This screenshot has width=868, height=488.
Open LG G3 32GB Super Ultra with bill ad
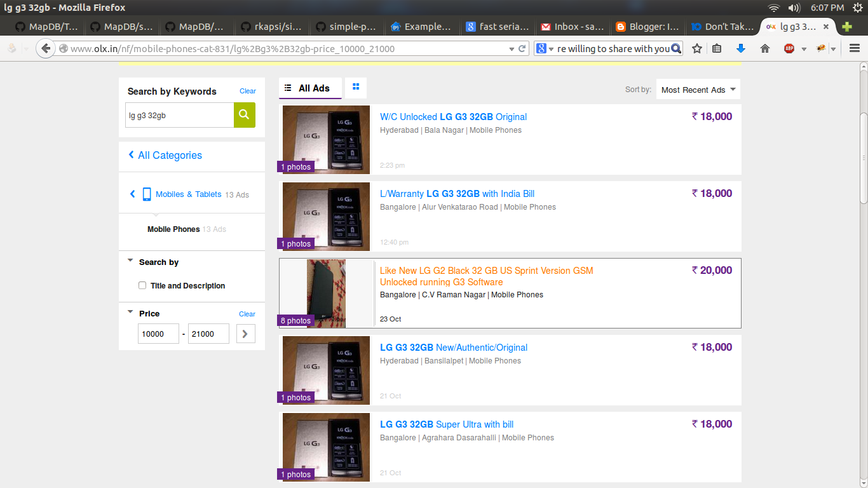click(447, 424)
